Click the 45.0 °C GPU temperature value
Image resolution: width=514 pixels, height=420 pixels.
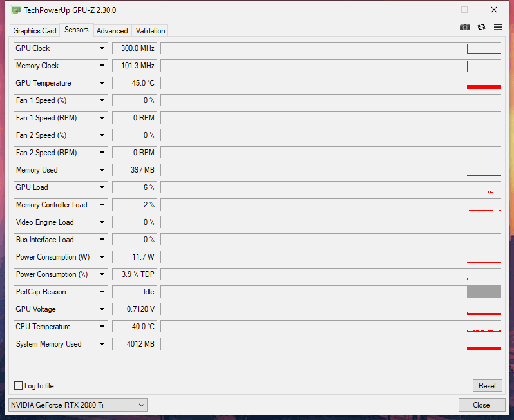click(x=135, y=83)
